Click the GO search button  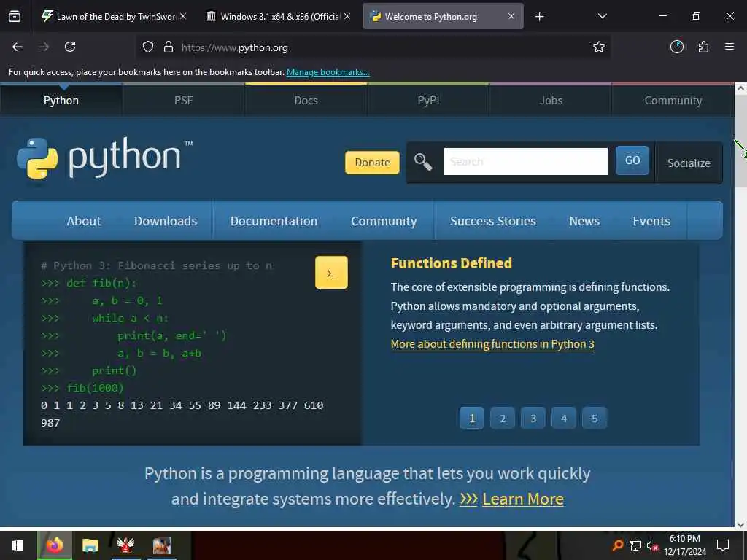(x=632, y=160)
